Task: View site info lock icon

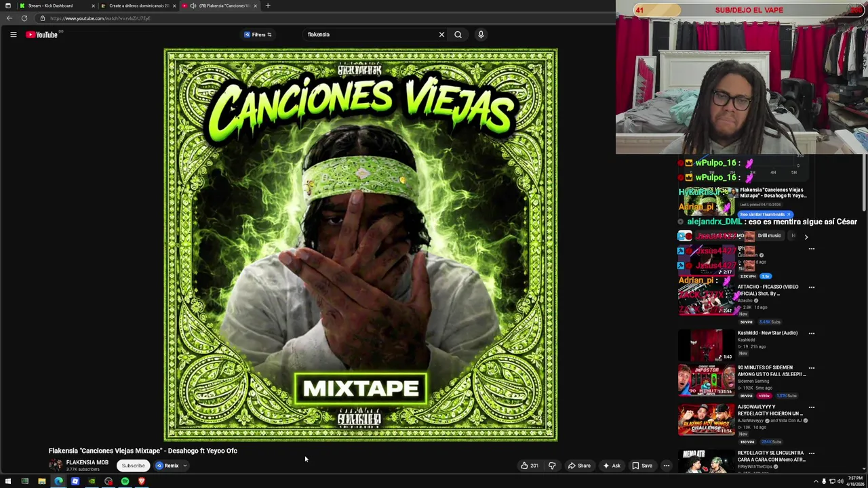Action: [42, 18]
